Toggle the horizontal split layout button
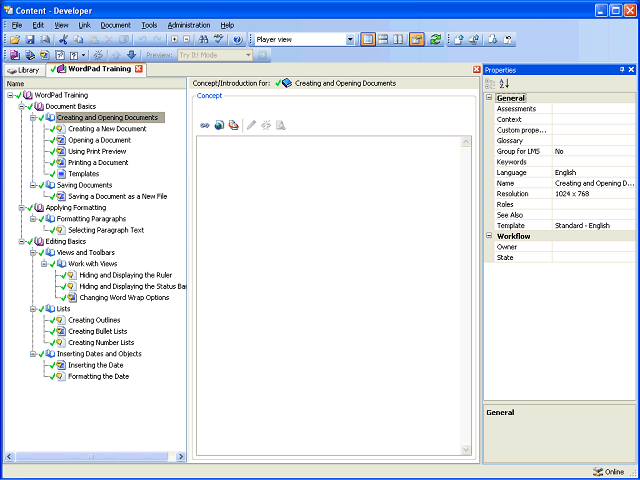The image size is (640, 480). pos(383,40)
